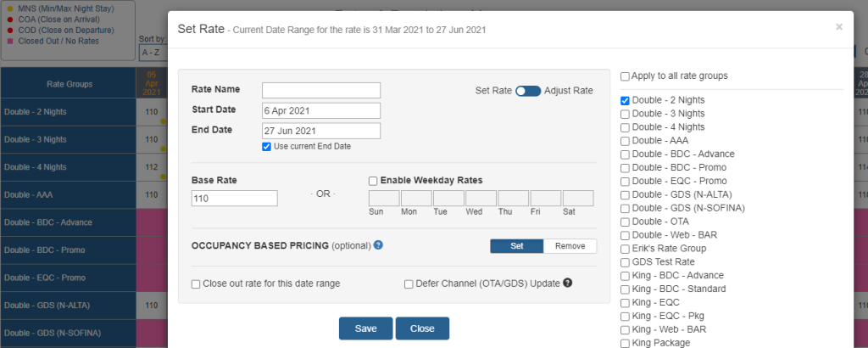This screenshot has height=348, width=868.
Task: Enable Weekday Rates checkbox
Action: coord(373,180)
